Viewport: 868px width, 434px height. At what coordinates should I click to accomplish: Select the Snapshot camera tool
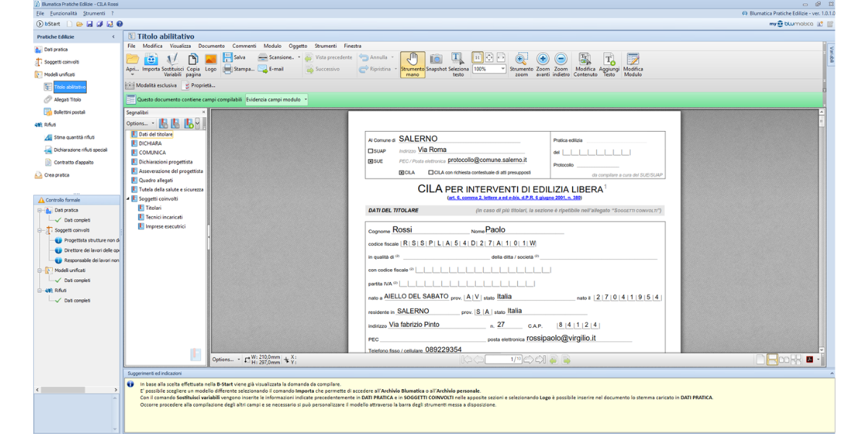tap(436, 59)
